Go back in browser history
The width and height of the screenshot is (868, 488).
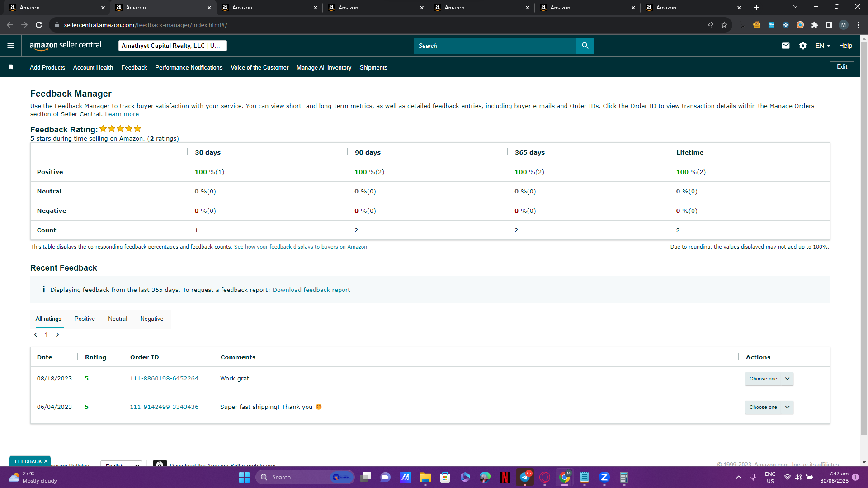click(x=10, y=25)
